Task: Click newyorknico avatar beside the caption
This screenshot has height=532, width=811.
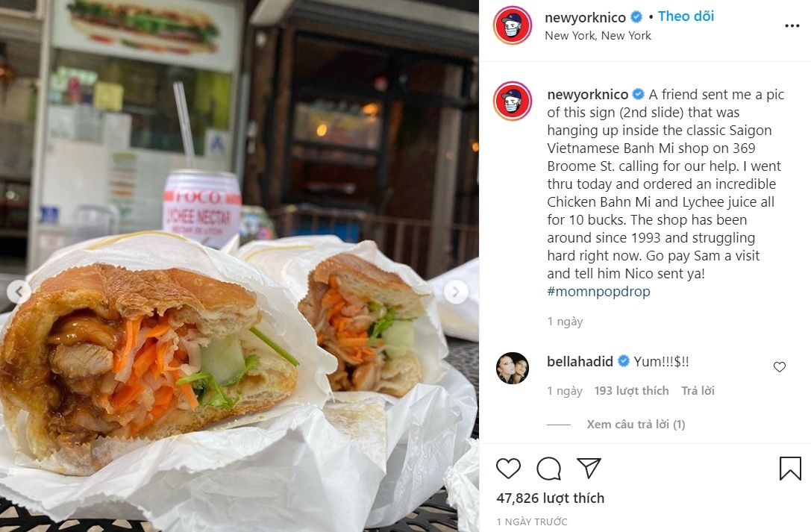Action: 512,101
